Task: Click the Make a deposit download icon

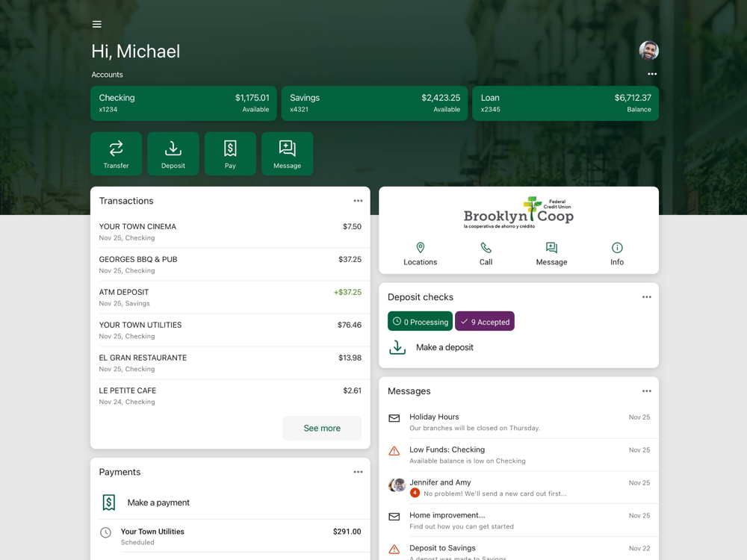Action: point(397,347)
